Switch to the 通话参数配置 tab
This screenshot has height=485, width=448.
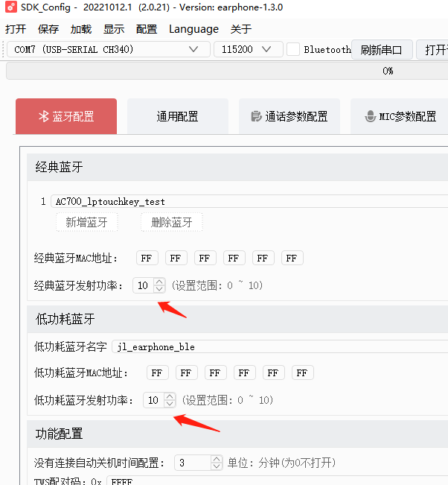289,116
